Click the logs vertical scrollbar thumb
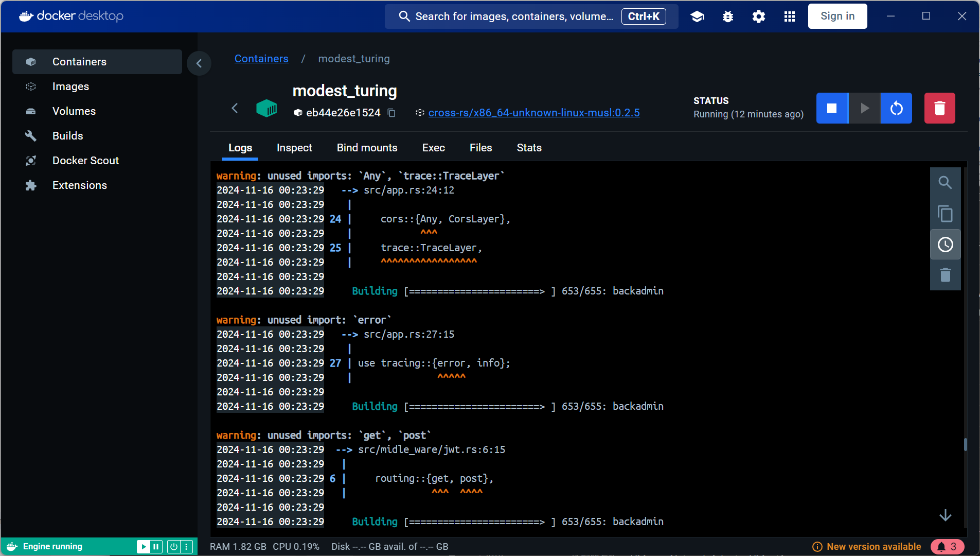This screenshot has width=980, height=556. click(966, 445)
